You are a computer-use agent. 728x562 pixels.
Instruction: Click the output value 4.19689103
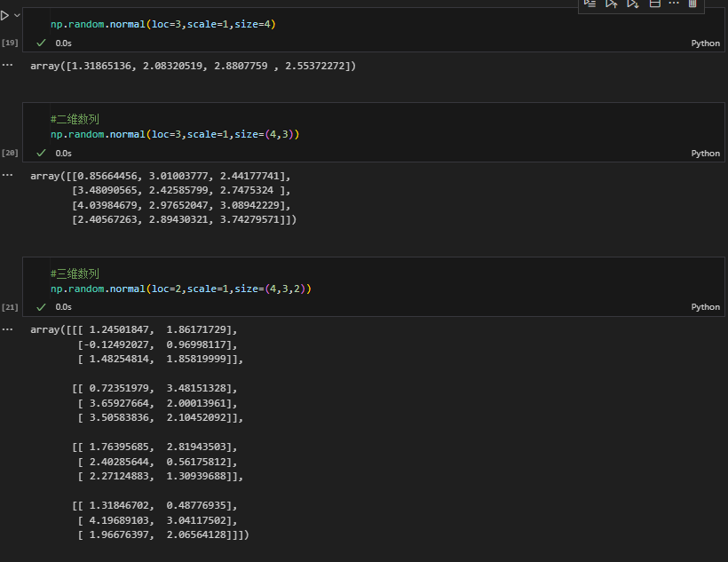119,520
